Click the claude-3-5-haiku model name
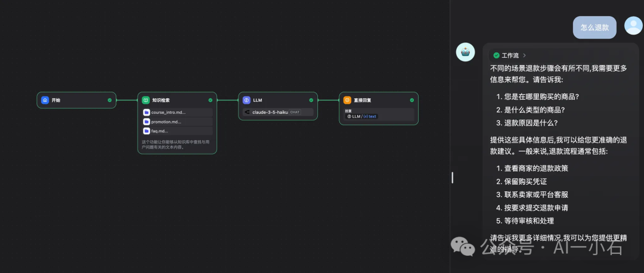This screenshot has width=644, height=273. (270, 112)
